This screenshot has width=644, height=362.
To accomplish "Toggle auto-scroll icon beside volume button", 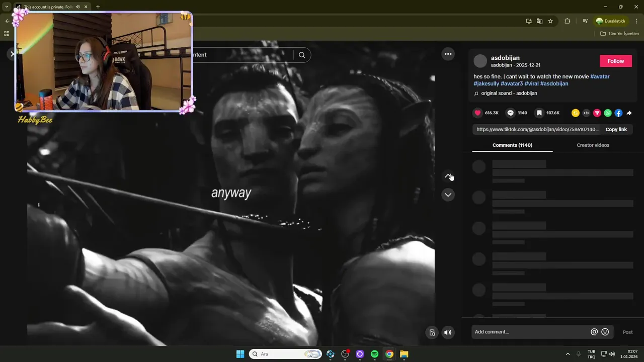I will 432,332.
